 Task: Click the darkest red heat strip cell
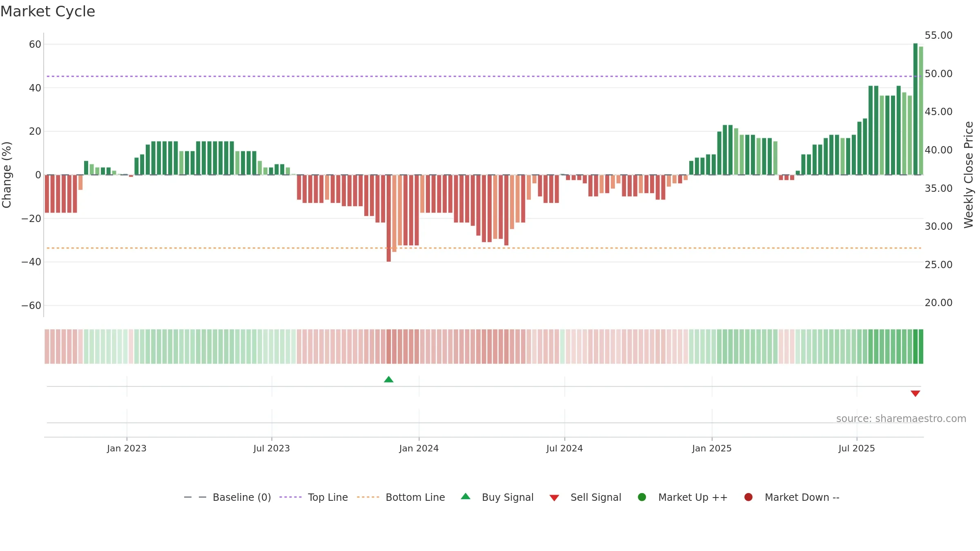pyautogui.click(x=389, y=347)
